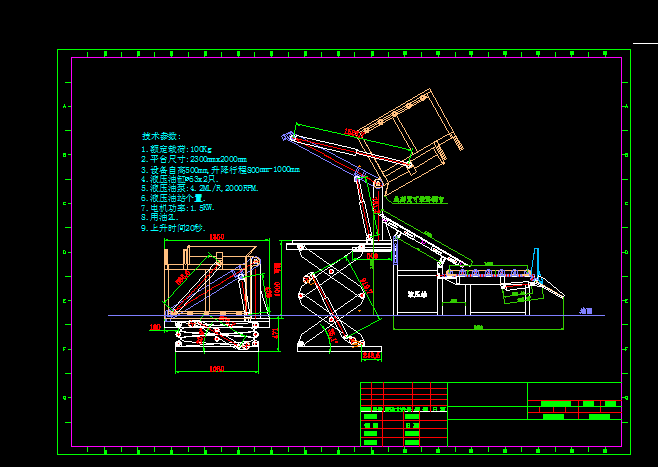Click the '地面' ground line label
The height and width of the screenshot is (467, 658).
pyautogui.click(x=586, y=311)
